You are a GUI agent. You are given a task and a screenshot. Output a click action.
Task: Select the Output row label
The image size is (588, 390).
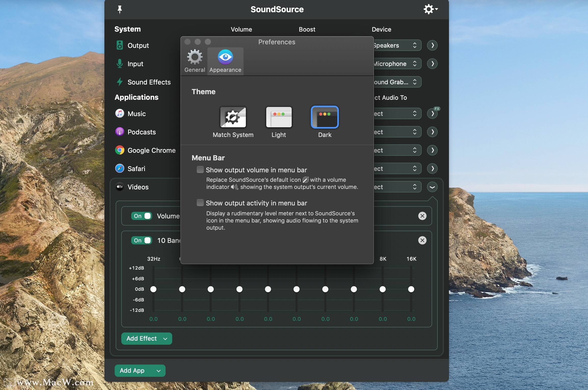[x=138, y=46]
